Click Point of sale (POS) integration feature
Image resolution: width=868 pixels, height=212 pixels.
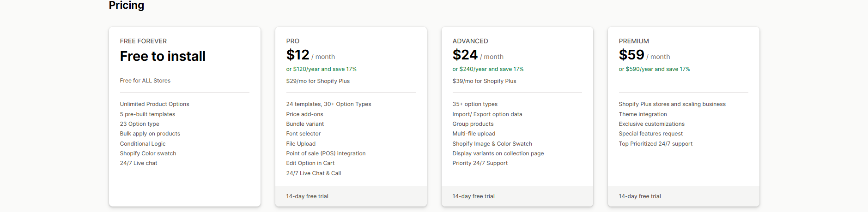pyautogui.click(x=326, y=153)
